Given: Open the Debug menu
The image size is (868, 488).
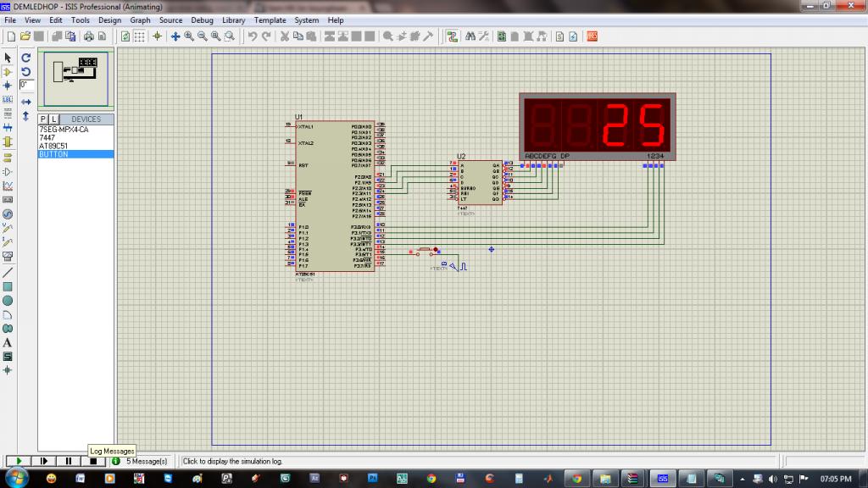Looking at the screenshot, I should (202, 20).
